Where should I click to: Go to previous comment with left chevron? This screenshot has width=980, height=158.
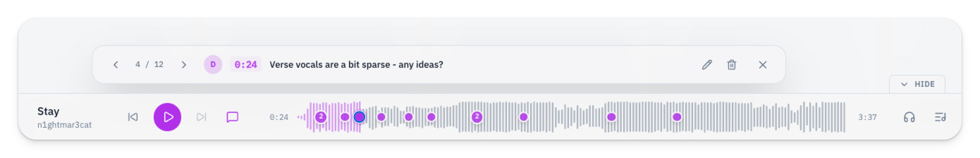point(116,65)
